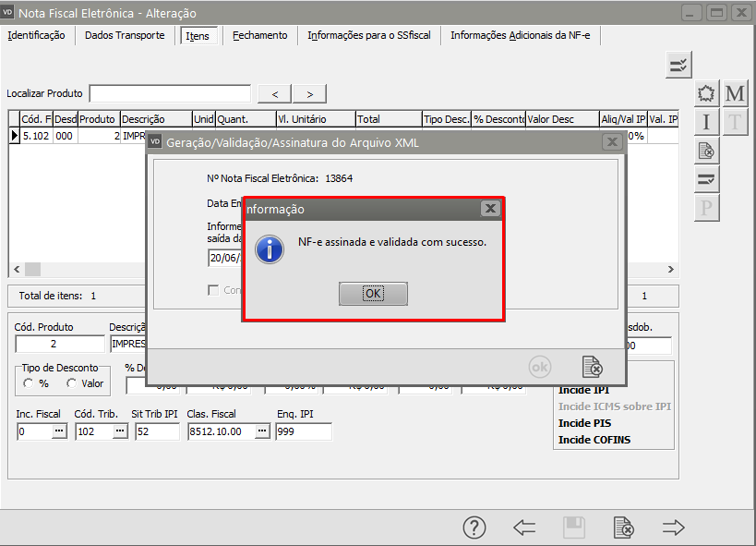Click the horizontal scrollbar thumb of items grid

coord(33,270)
